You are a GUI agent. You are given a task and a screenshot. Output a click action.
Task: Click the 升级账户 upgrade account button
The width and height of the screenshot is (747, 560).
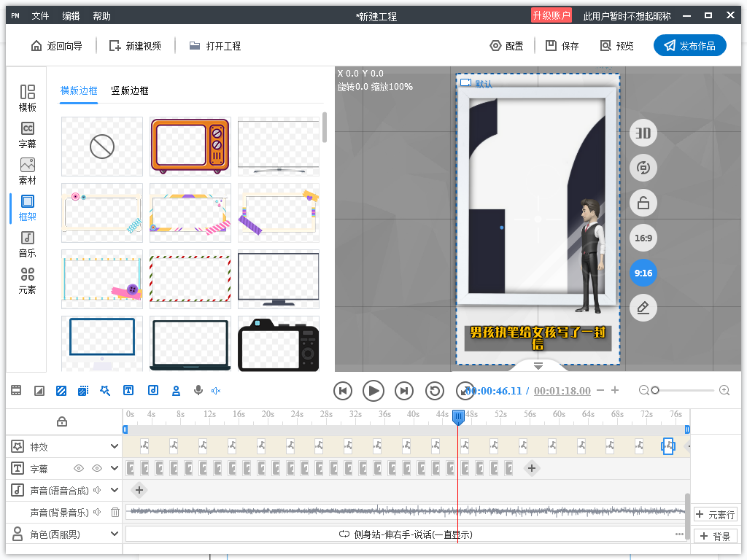tap(551, 15)
